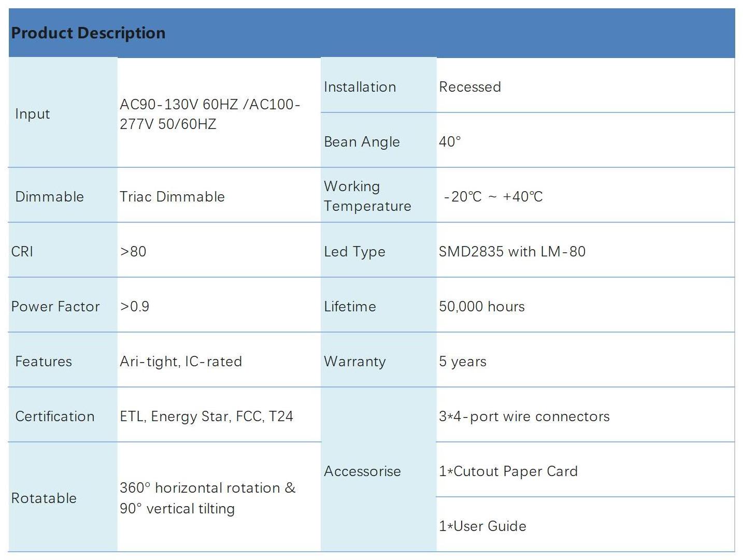Click '1*User Guide' entry
This screenshot has width=743, height=560.
click(x=482, y=526)
